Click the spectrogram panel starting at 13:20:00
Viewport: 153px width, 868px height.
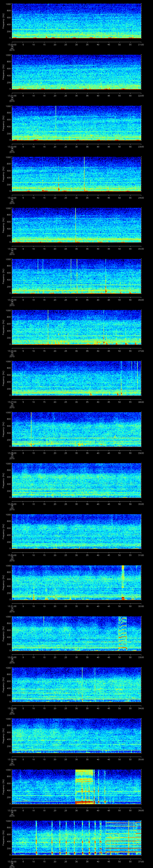[77, 21]
